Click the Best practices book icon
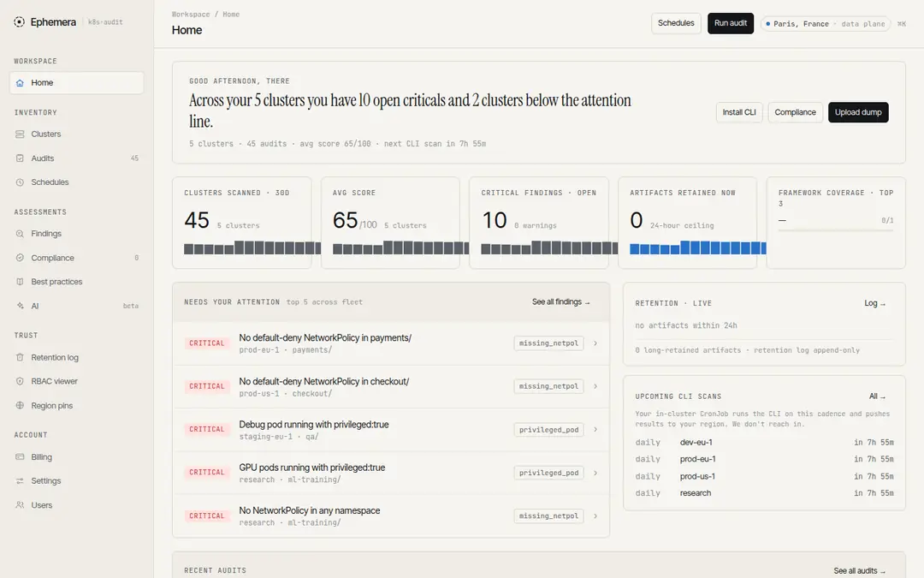 tap(20, 282)
